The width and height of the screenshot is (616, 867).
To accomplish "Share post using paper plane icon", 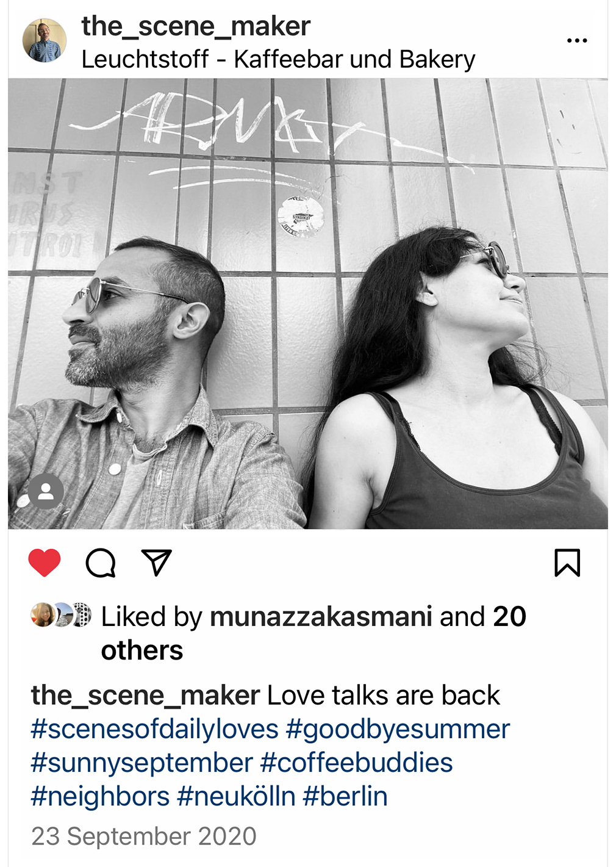I will [x=156, y=563].
